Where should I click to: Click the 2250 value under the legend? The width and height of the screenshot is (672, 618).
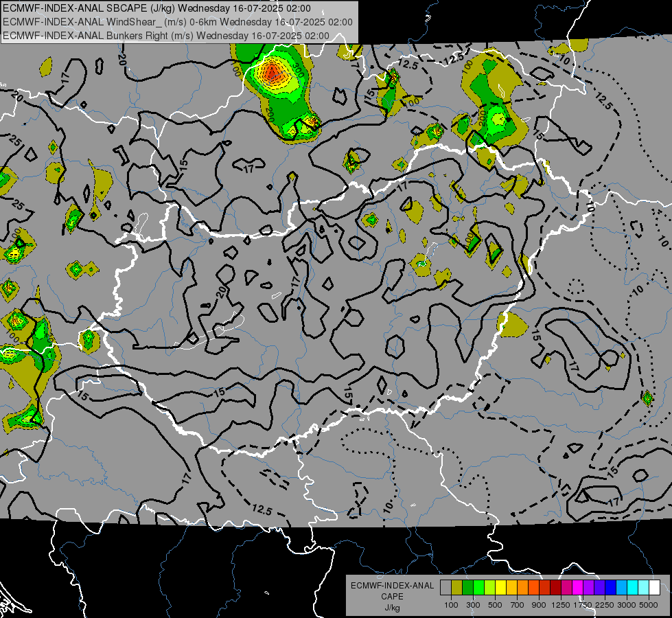(605, 605)
